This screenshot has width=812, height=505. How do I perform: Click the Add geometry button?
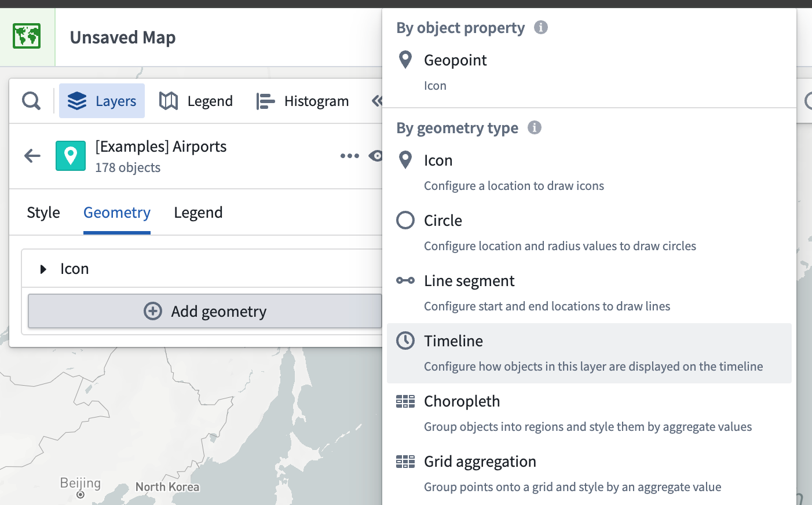click(x=205, y=312)
